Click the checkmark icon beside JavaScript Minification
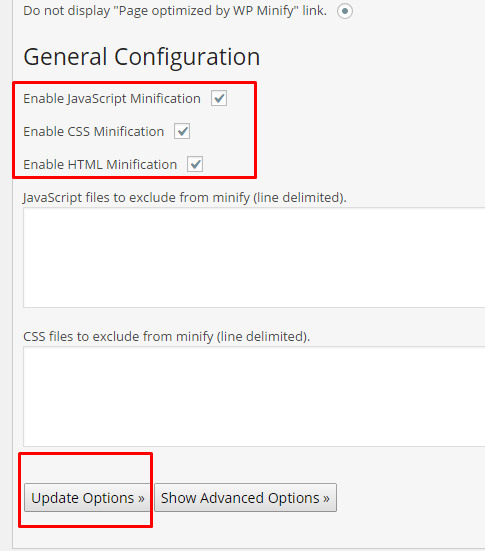The width and height of the screenshot is (485, 551). click(219, 98)
